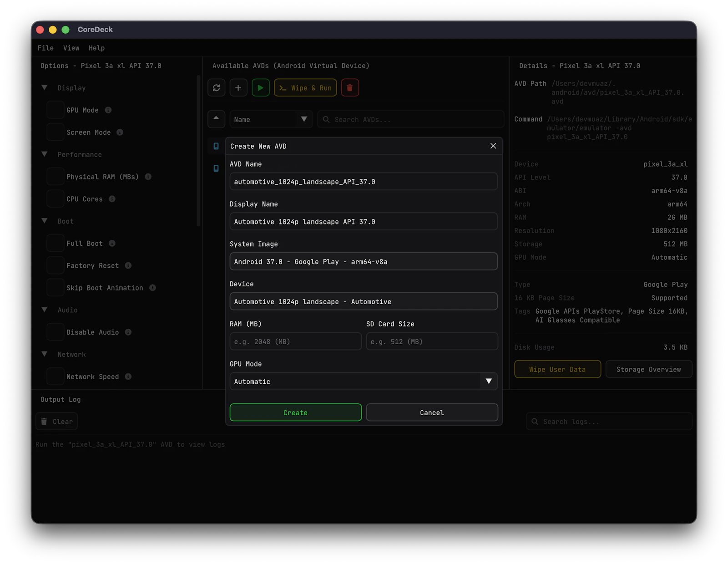Enable the GPU Mode checkbox
The width and height of the screenshot is (728, 565).
tap(56, 110)
